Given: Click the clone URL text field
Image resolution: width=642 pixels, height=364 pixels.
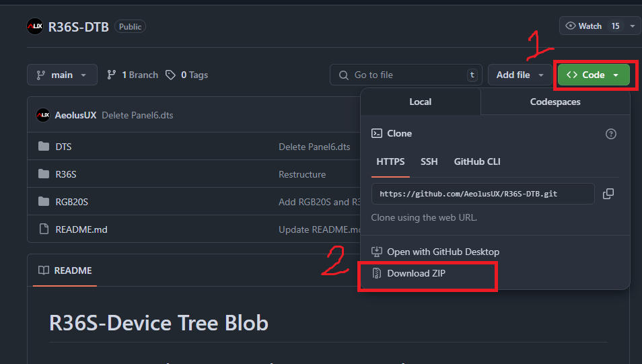Looking at the screenshot, I should pyautogui.click(x=483, y=194).
